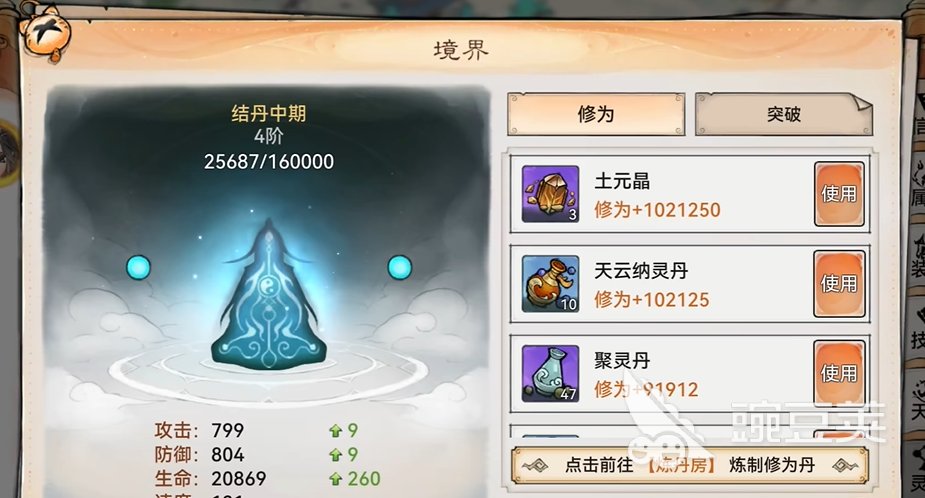Click the 天云纳灵丹 potion icon
The image size is (925, 498).
click(x=550, y=284)
